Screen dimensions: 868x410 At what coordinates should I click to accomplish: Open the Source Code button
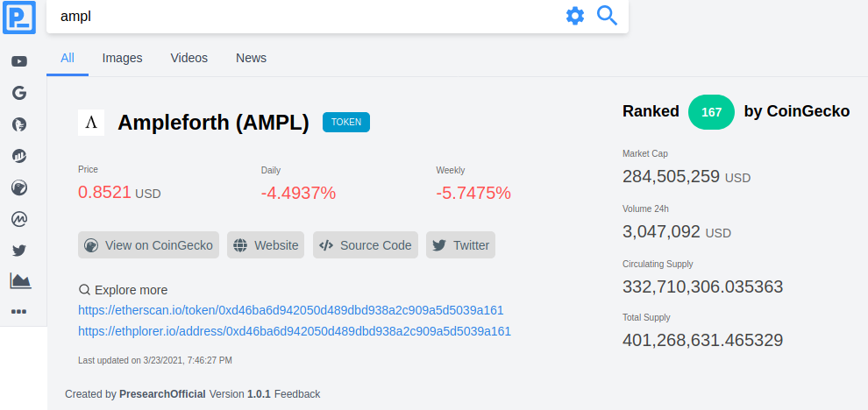click(366, 245)
